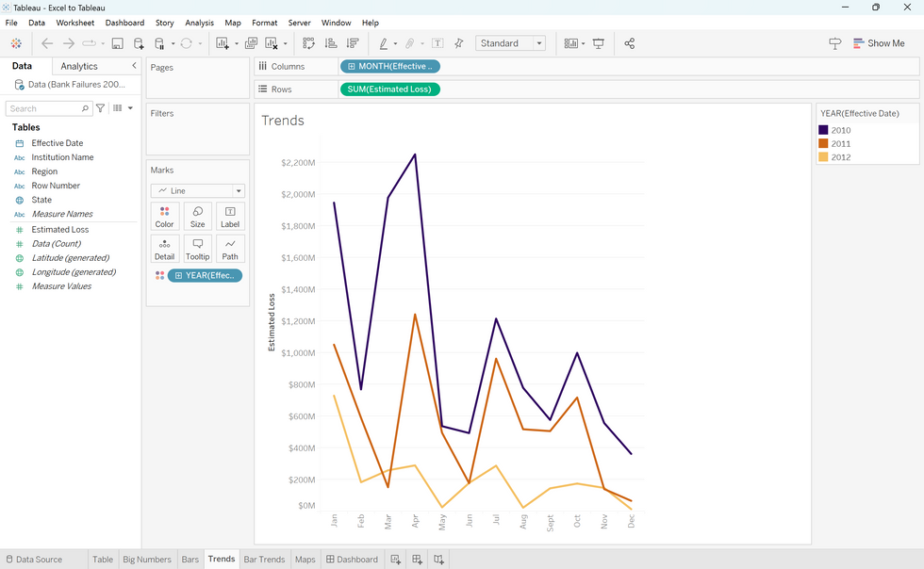This screenshot has width=924, height=569.
Task: Click the New Dashboard tab icon
Action: pos(417,559)
